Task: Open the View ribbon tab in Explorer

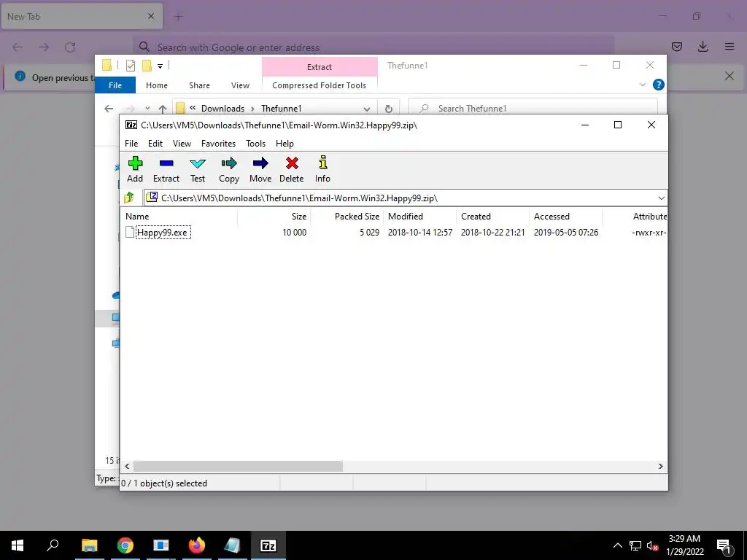Action: [x=240, y=85]
